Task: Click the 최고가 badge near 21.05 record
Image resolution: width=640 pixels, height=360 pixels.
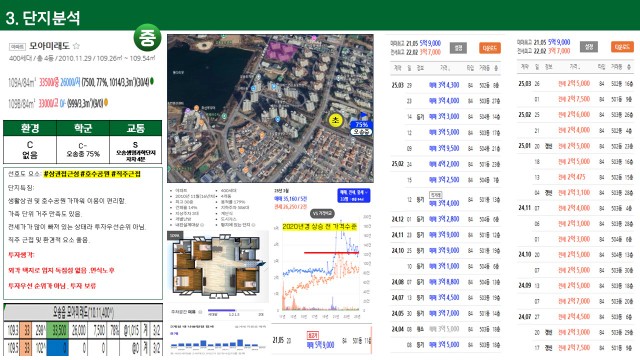Action: pos(312,336)
